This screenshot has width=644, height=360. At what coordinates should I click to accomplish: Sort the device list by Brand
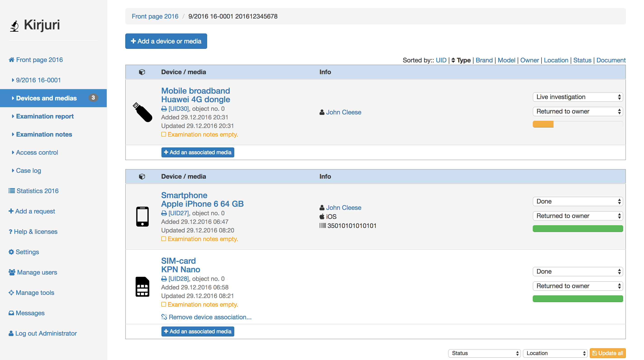click(x=484, y=60)
